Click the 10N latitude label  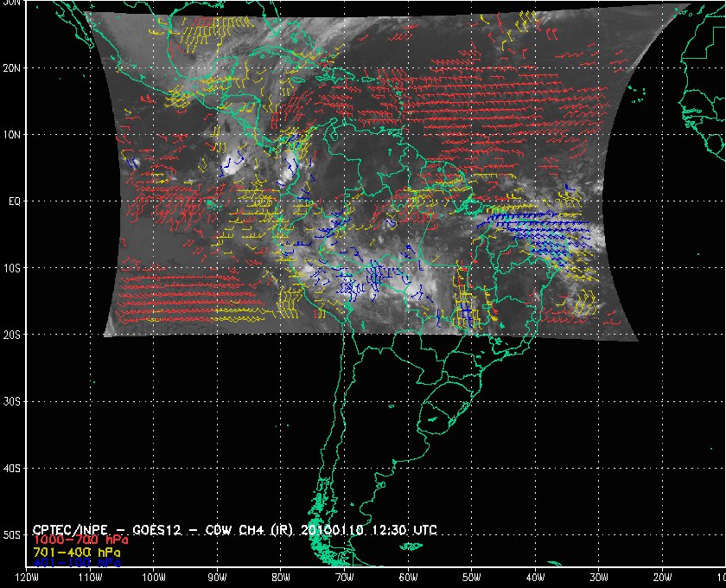point(11,135)
